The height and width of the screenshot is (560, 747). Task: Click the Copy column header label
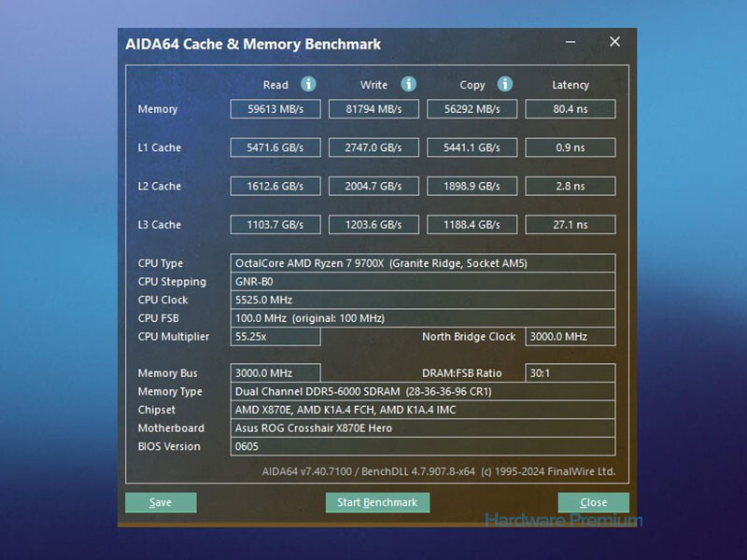click(x=472, y=85)
